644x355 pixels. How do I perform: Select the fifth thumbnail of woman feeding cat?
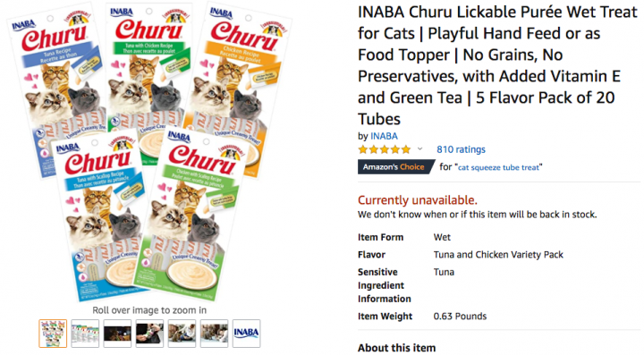point(182,334)
